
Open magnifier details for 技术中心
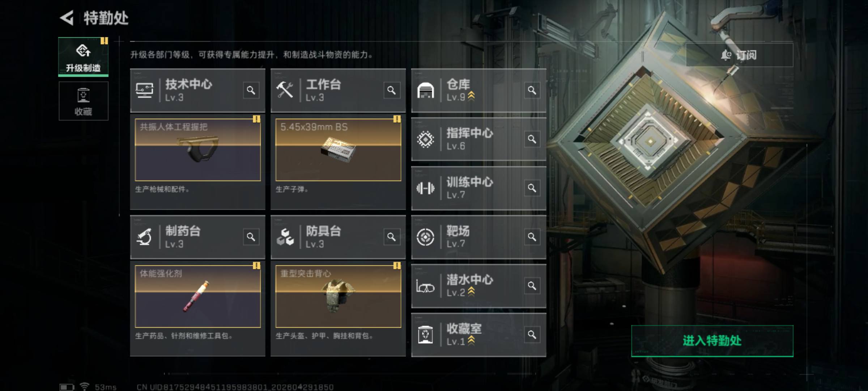[x=251, y=90]
